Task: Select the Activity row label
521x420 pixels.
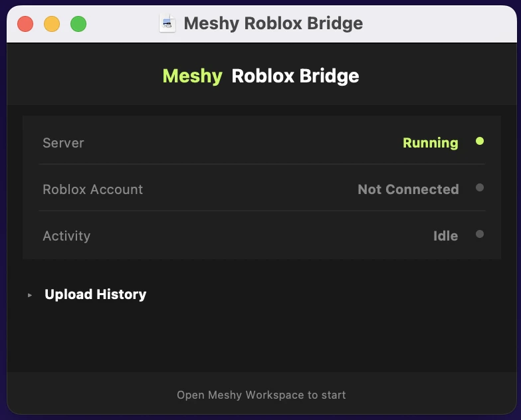Action: coord(66,236)
